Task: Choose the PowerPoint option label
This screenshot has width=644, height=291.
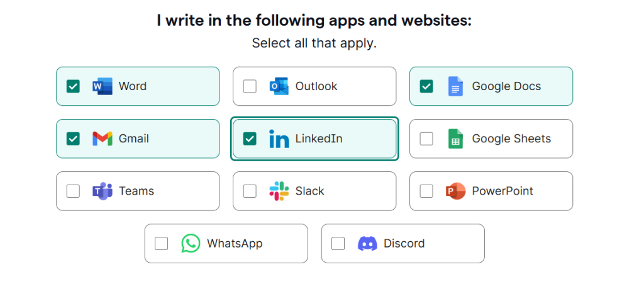Action: pyautogui.click(x=502, y=191)
